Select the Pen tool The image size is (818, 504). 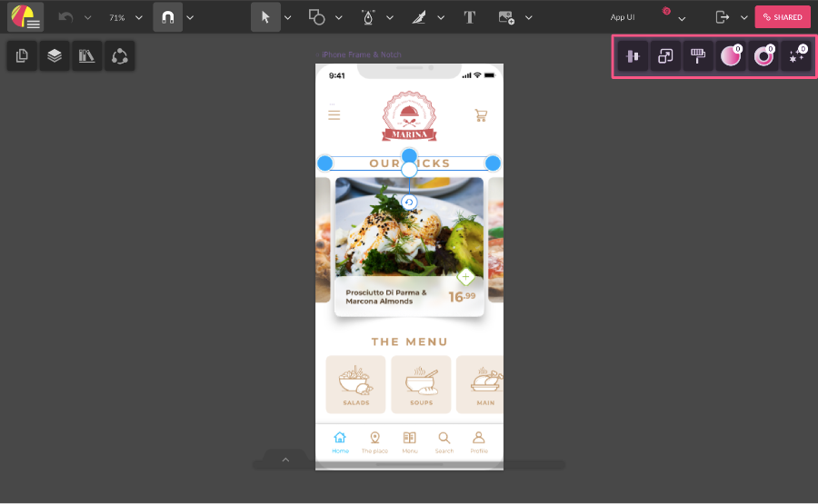(x=368, y=17)
